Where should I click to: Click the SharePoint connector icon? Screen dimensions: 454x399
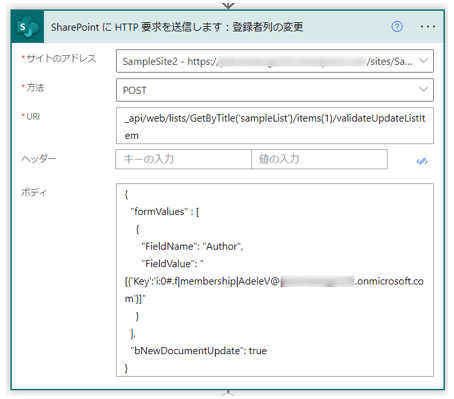(28, 27)
